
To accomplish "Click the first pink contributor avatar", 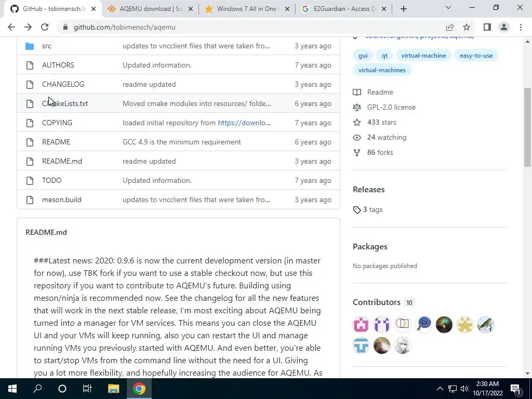I will (x=361, y=325).
